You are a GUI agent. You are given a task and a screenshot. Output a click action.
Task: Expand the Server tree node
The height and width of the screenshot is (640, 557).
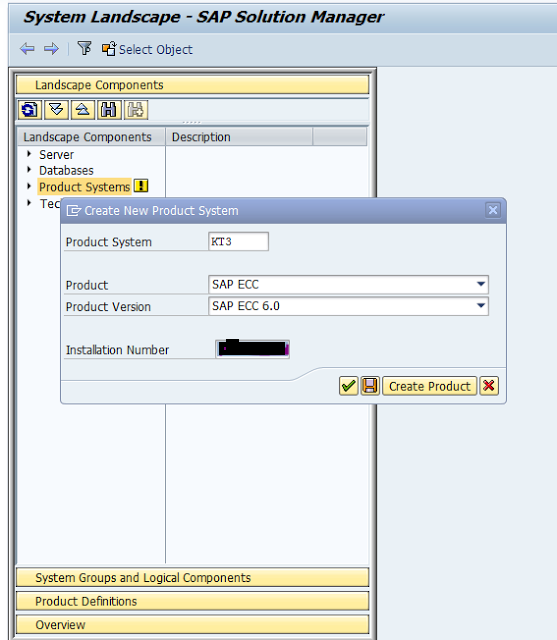point(29,154)
